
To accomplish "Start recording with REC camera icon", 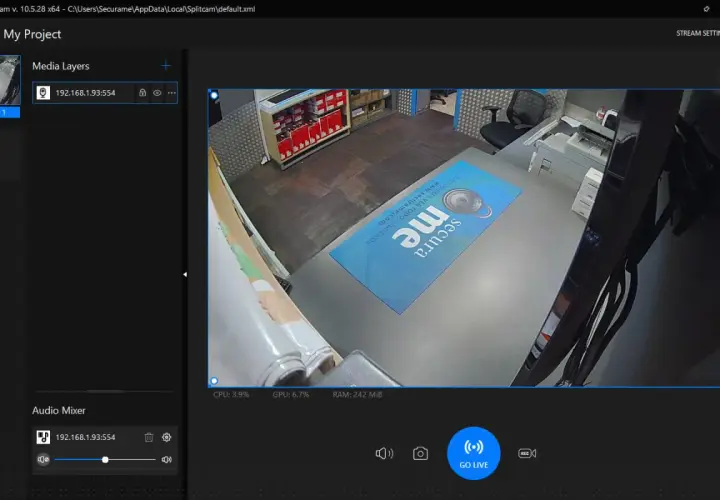I will [x=527, y=454].
